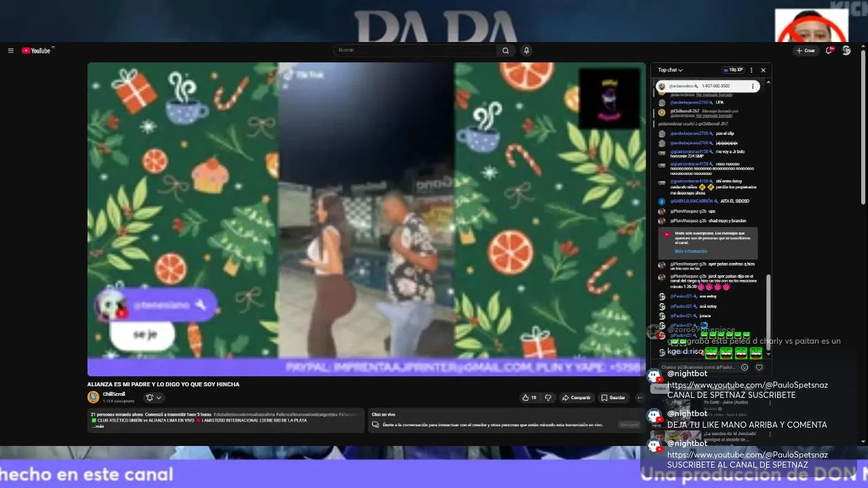868x488 pixels.
Task: Click the Chat en vivo section heading
Action: coord(383,414)
